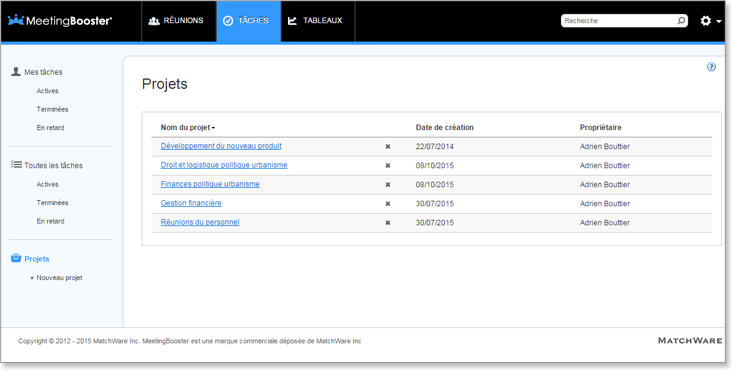Expand the dropdown arrow beside gear

(x=719, y=21)
